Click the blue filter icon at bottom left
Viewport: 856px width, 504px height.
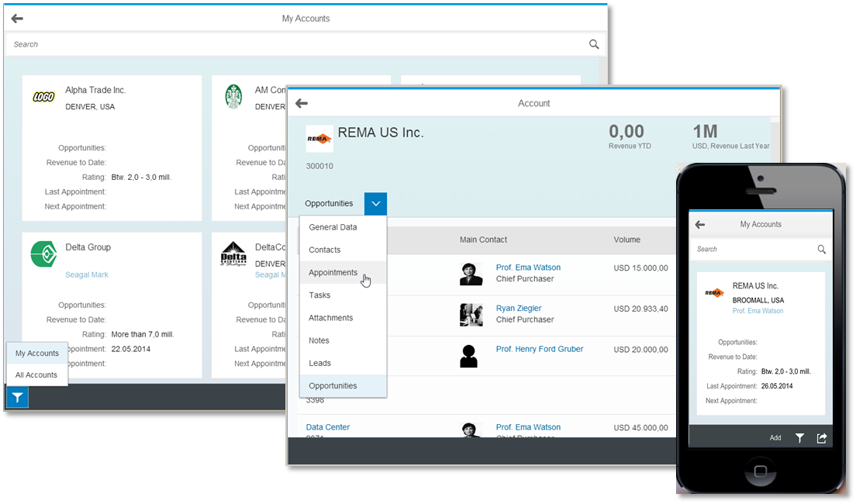tap(17, 398)
